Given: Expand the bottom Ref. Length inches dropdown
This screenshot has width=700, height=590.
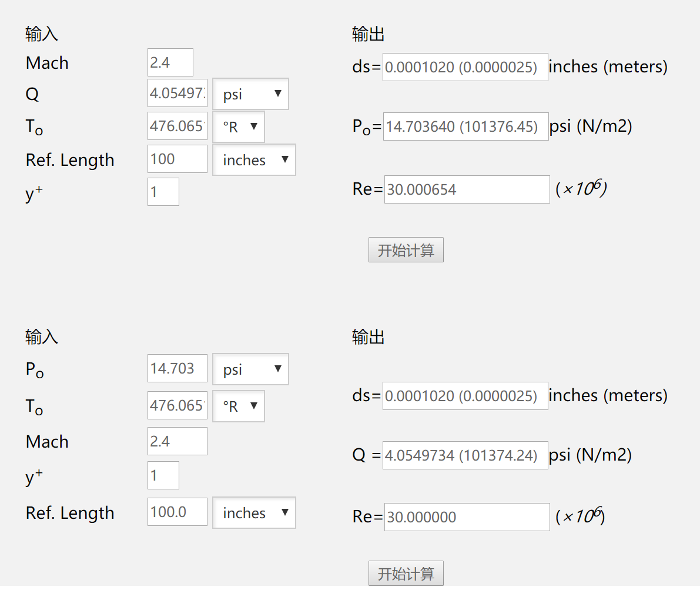Looking at the screenshot, I should pos(254,513).
